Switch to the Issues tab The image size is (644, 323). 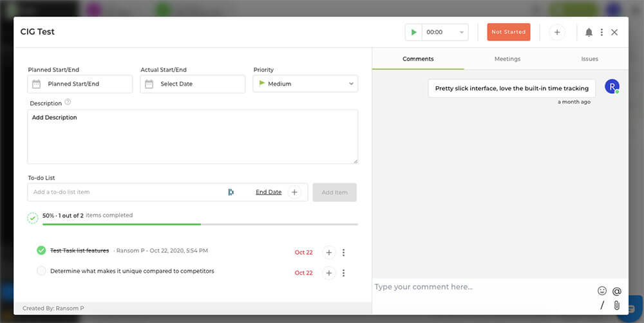point(589,59)
